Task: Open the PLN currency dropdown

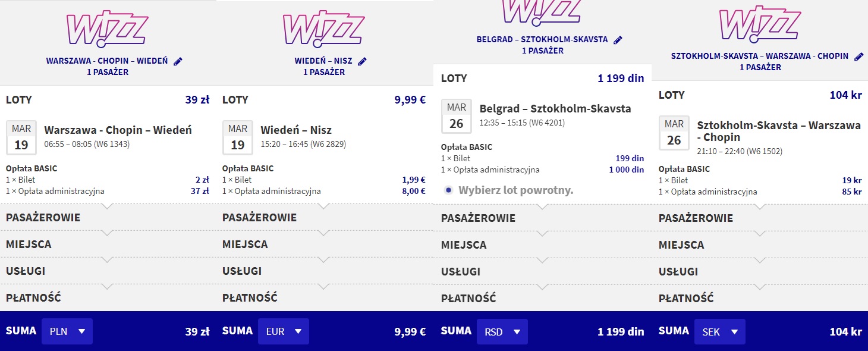Action: pyautogui.click(x=67, y=331)
